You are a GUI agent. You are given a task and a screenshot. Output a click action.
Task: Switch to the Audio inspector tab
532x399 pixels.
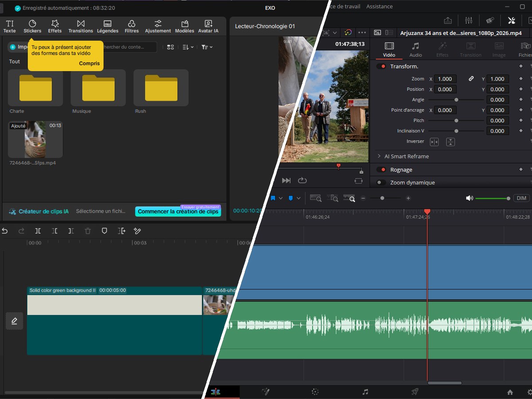click(415, 50)
